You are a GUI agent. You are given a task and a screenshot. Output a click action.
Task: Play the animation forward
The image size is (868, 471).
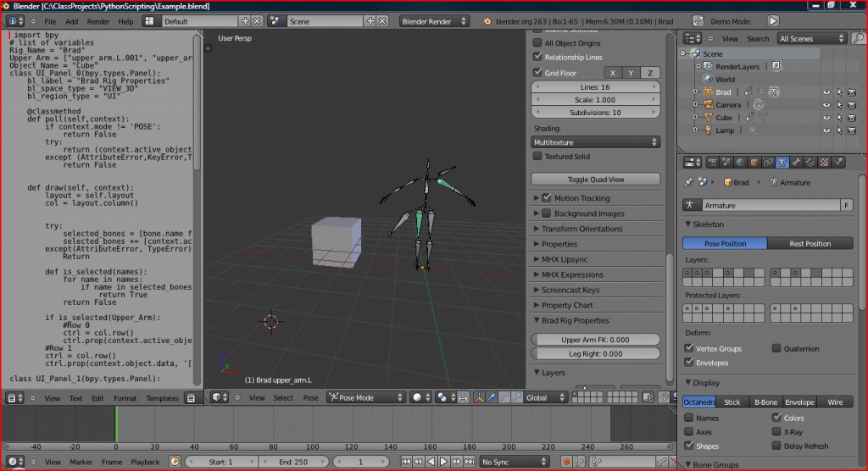click(x=444, y=462)
